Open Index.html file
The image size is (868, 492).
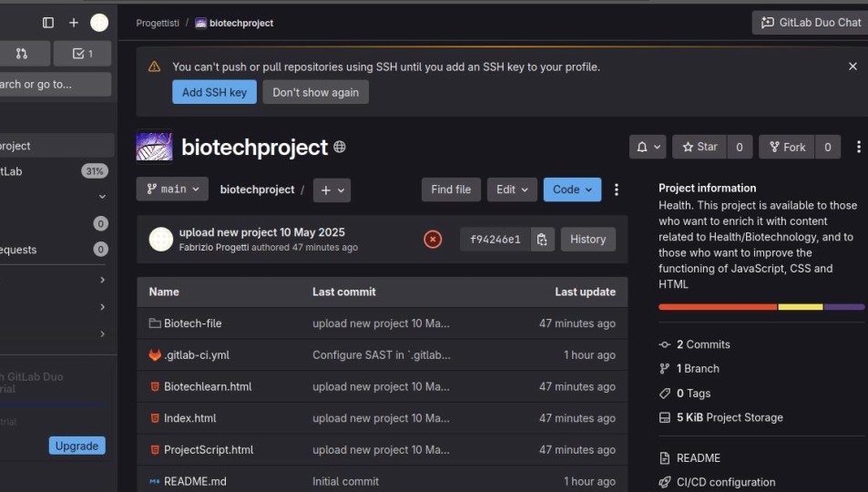189,418
